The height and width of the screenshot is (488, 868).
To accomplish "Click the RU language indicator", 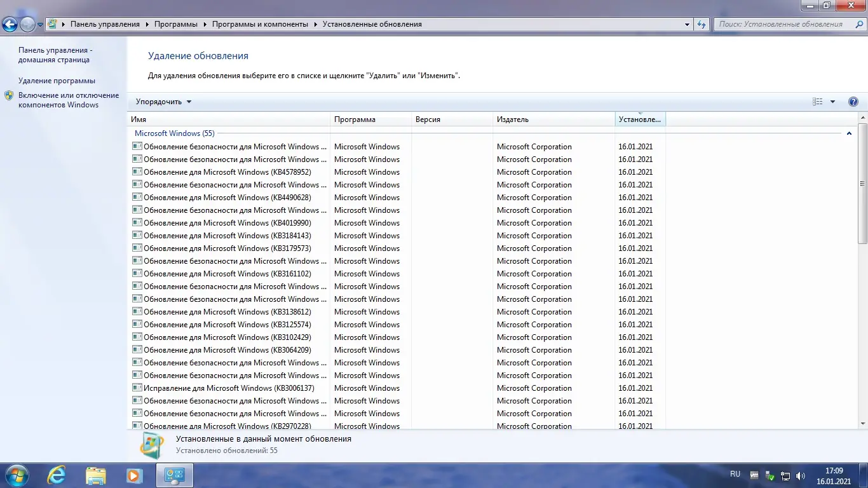I will pos(735,474).
